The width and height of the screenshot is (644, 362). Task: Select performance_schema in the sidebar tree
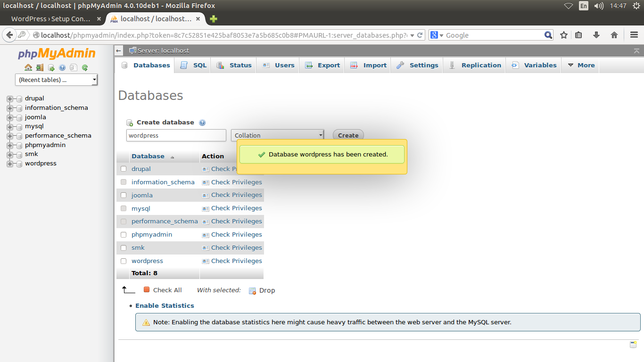click(x=58, y=136)
